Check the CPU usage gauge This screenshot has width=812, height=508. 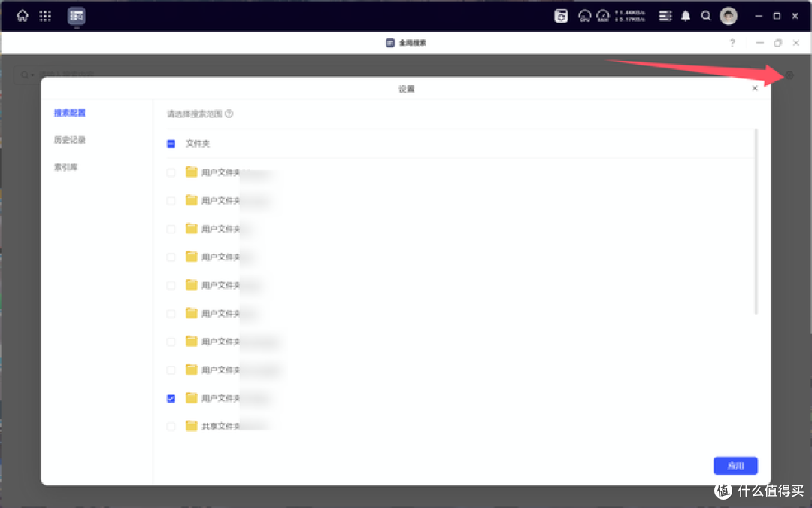[585, 16]
